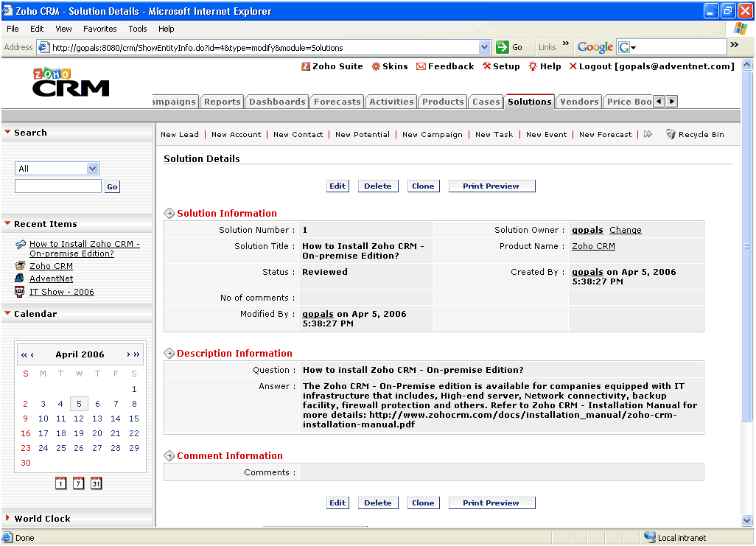This screenshot has width=756, height=546.
Task: Click the IT Show campaign icon in Recent Items
Action: point(19,292)
